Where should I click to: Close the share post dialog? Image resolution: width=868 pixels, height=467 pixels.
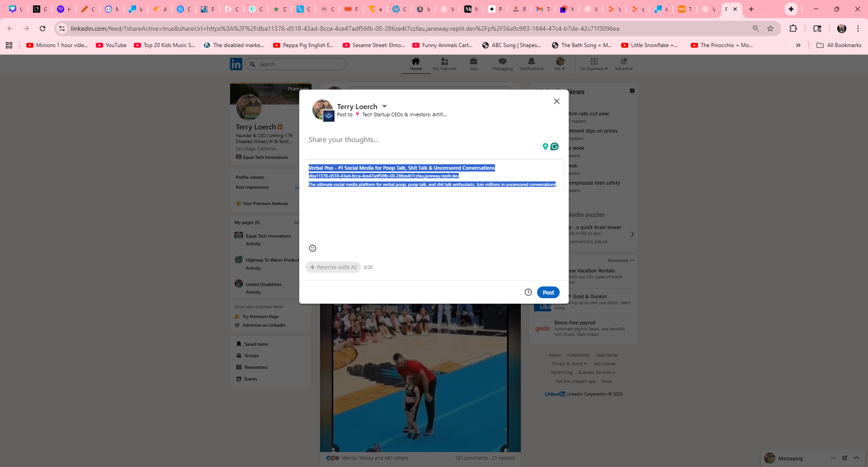click(x=557, y=101)
